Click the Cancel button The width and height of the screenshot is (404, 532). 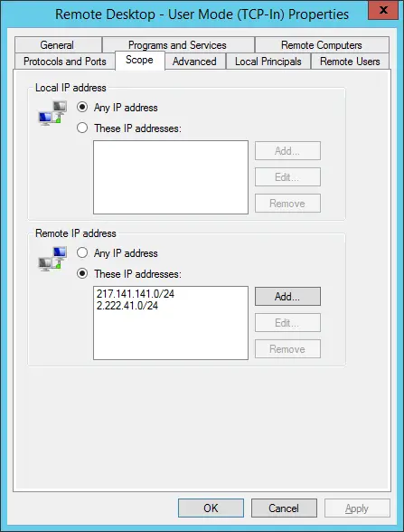(284, 508)
